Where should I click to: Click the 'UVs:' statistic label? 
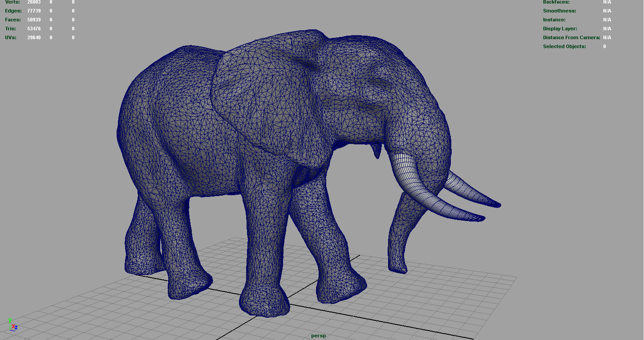[x=11, y=37]
